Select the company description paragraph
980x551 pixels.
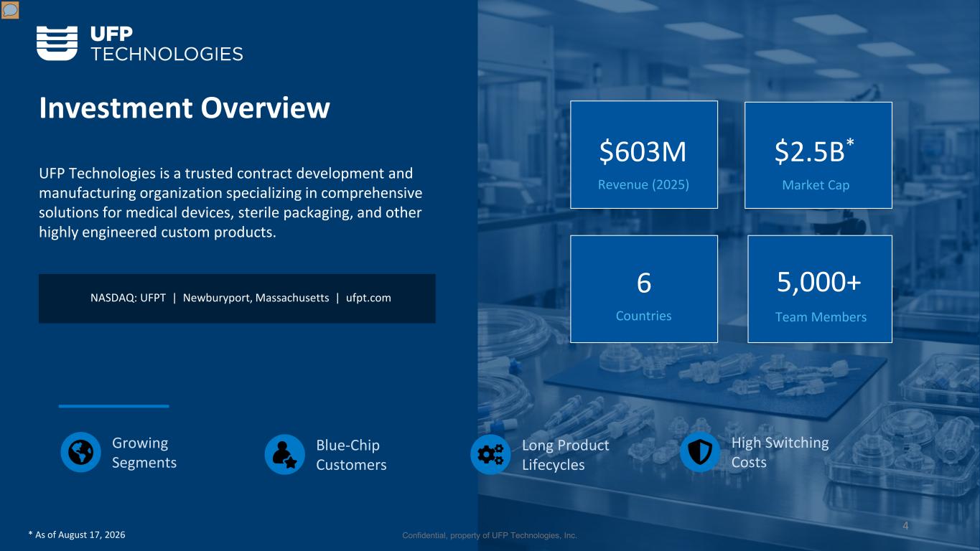230,203
